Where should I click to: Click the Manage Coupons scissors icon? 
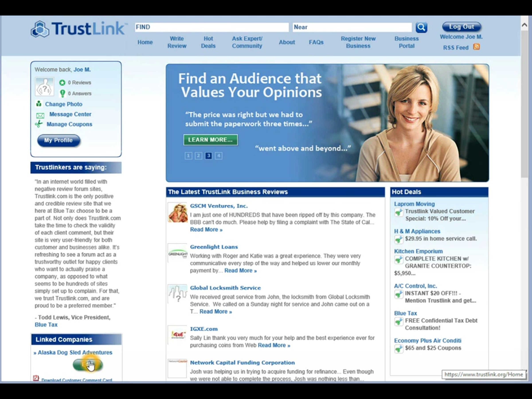[x=39, y=124]
